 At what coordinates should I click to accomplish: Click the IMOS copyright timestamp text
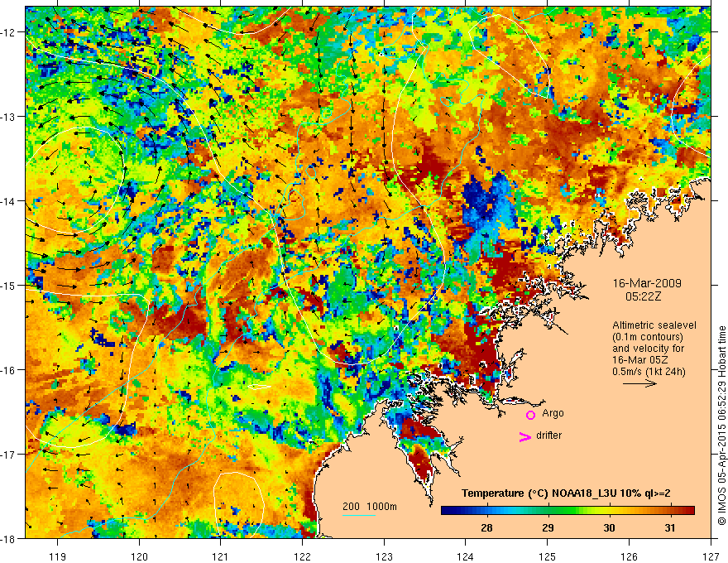pos(721,426)
